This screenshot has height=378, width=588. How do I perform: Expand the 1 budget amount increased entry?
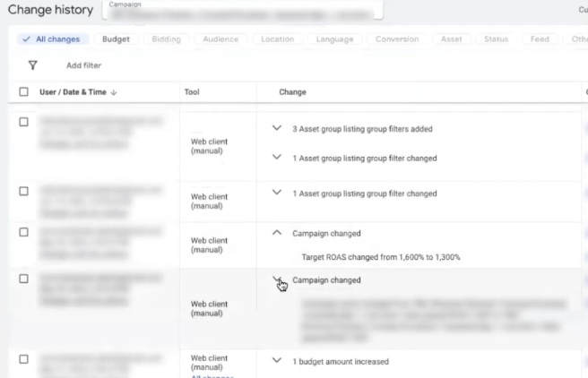point(277,361)
